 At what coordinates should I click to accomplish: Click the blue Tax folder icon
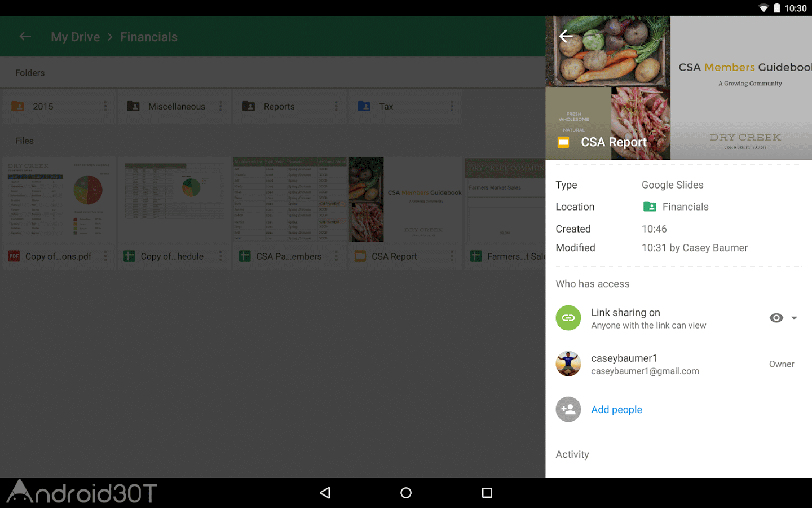pyautogui.click(x=364, y=106)
